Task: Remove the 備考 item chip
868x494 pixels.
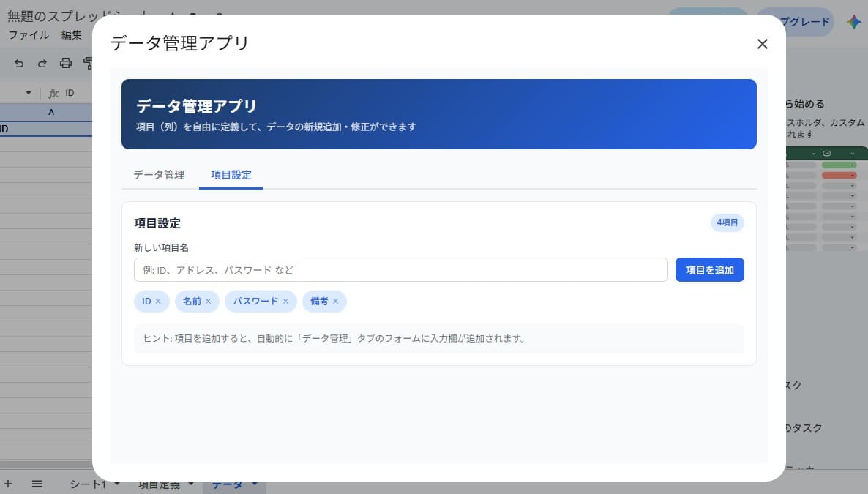Action: coord(335,302)
